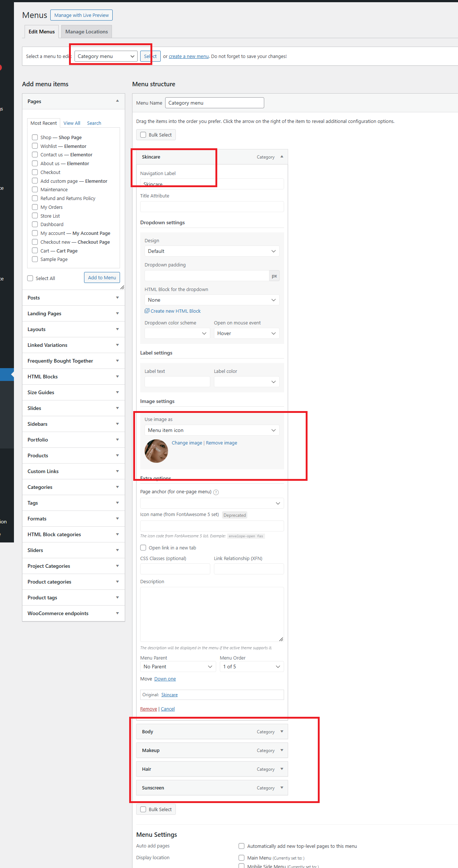The width and height of the screenshot is (458, 868).
Task: Click the Move Down one link
Action: click(165, 679)
